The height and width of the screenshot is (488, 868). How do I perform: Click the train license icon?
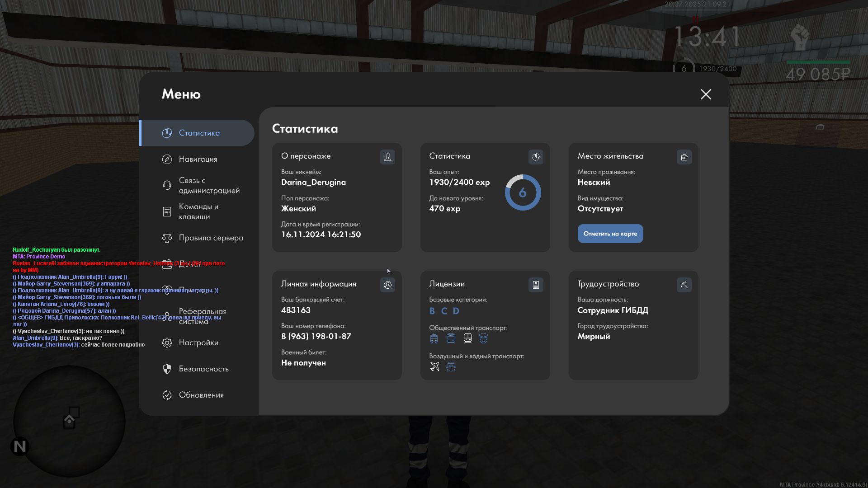click(467, 338)
